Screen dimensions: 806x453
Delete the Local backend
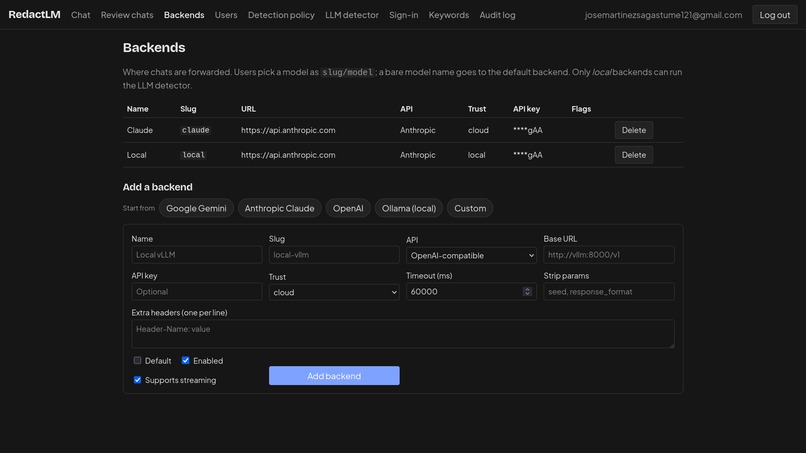(x=634, y=155)
